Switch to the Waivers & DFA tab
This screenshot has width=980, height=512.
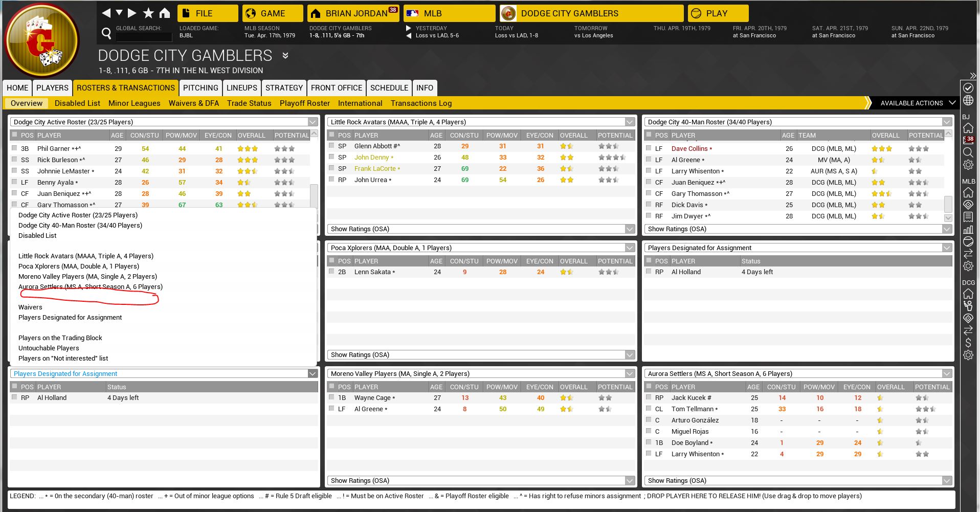pyautogui.click(x=193, y=103)
